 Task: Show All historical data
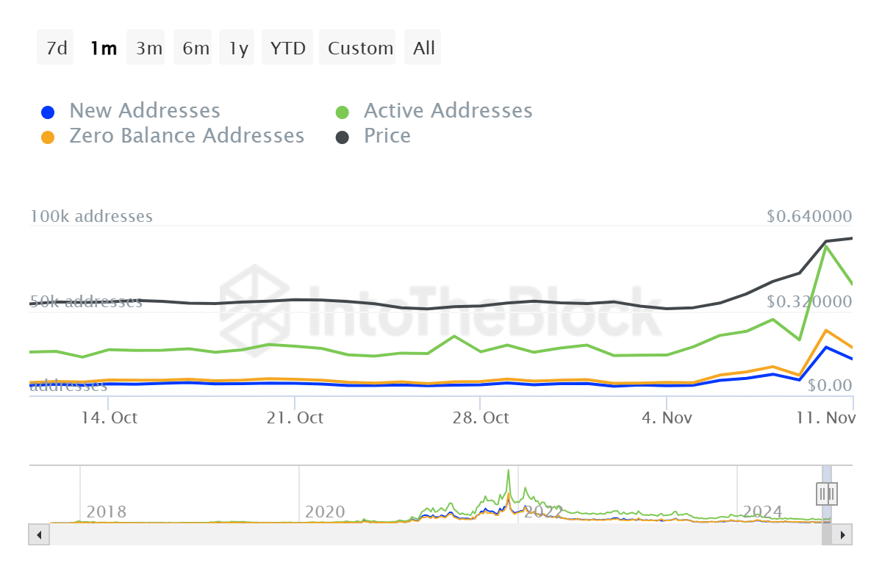coord(424,48)
